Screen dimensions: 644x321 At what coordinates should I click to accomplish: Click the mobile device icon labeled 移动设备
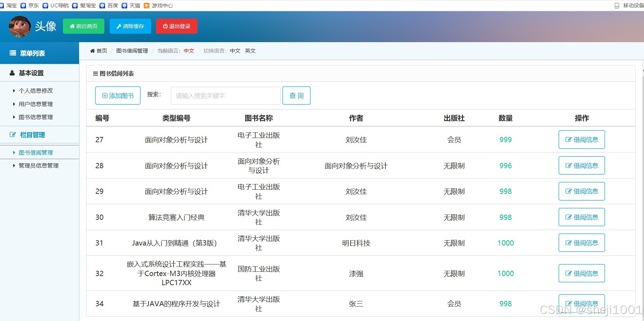[x=617, y=5]
